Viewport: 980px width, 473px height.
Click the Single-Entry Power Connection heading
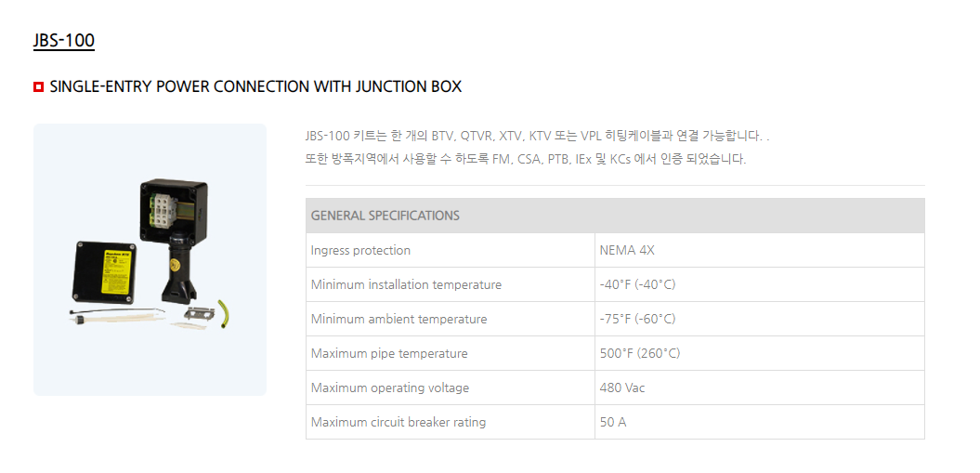click(255, 86)
